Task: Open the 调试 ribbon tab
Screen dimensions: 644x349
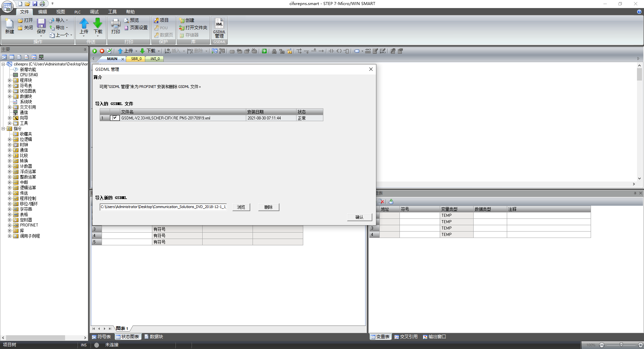Action: [x=94, y=12]
